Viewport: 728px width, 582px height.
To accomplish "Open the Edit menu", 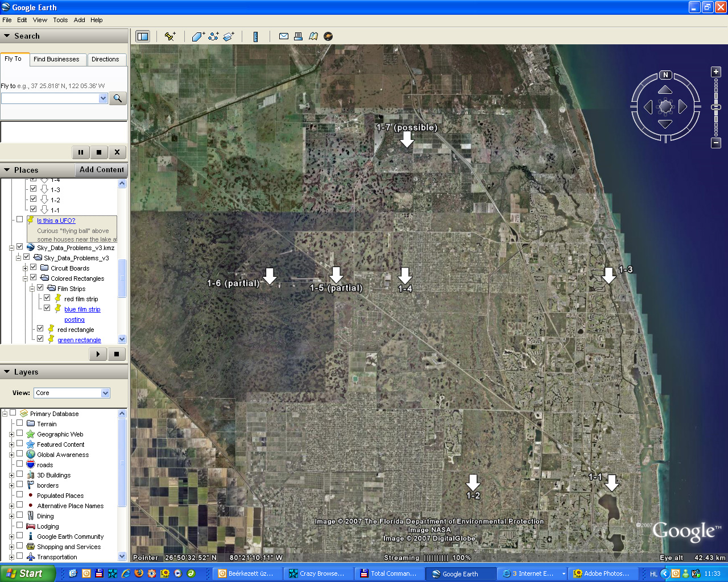I will click(x=22, y=20).
